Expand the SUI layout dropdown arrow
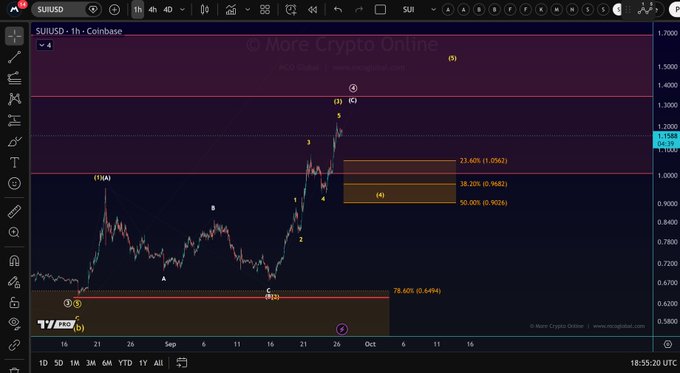The image size is (680, 373). (433, 9)
